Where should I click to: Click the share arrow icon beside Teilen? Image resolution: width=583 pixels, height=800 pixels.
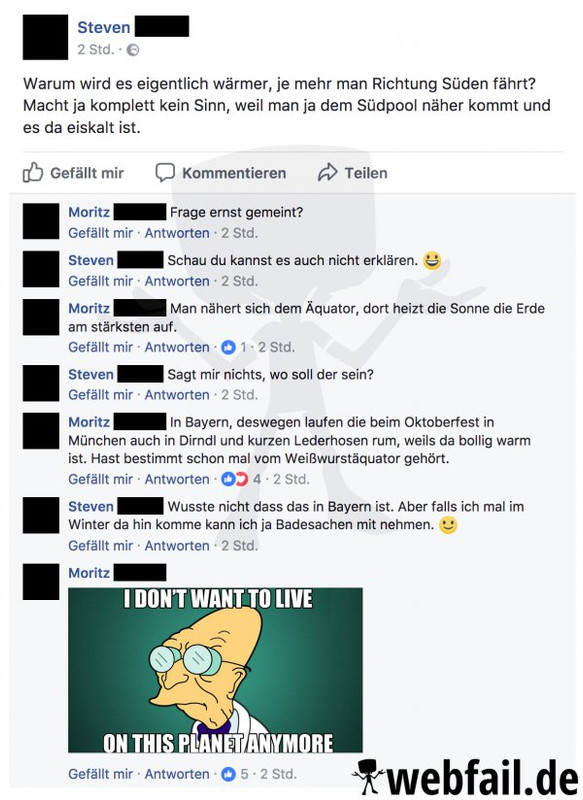(327, 172)
